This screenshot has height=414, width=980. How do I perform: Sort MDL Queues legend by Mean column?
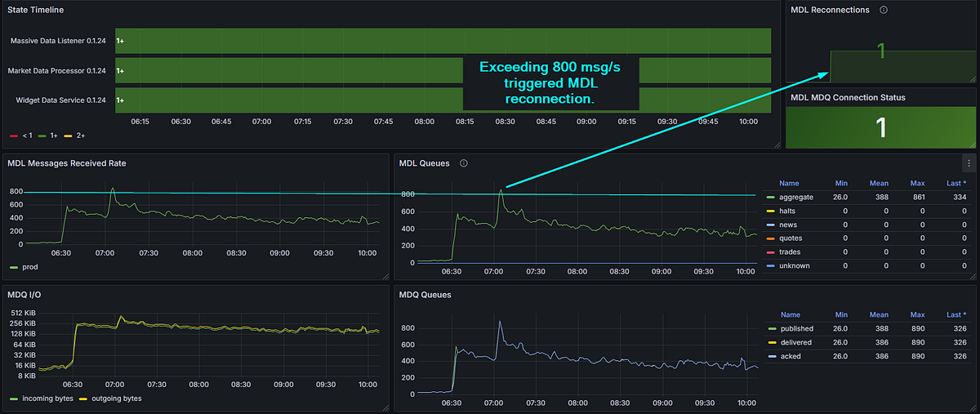coord(879,184)
